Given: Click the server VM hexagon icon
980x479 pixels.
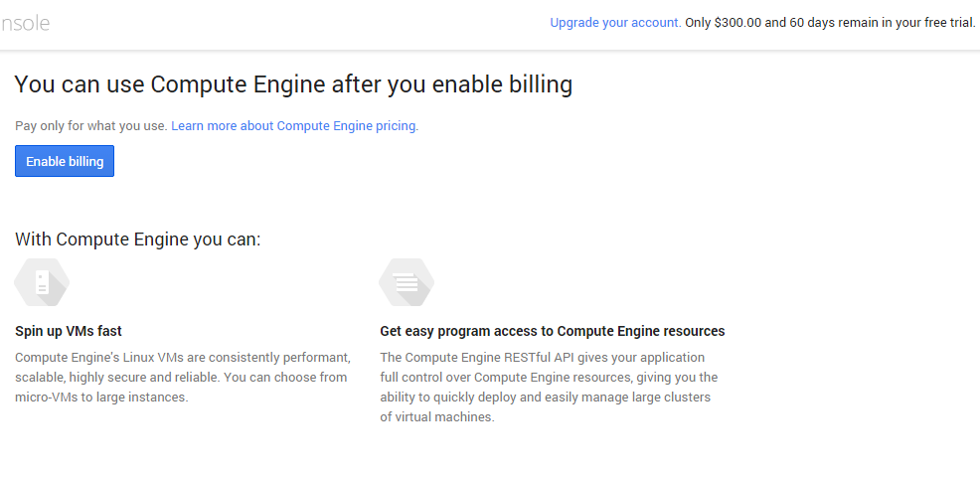Looking at the screenshot, I should tap(42, 283).
